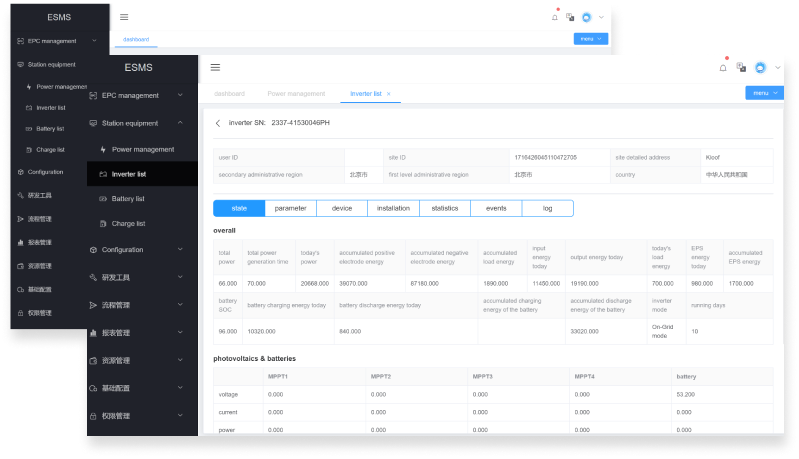Select the dashboard tab in back window
Image resolution: width=799 pixels, height=459 pixels.
coord(136,39)
